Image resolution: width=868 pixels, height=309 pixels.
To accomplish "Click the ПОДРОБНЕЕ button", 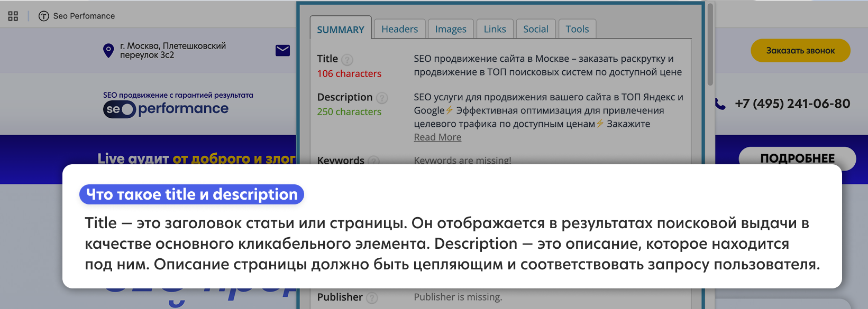I will (797, 158).
